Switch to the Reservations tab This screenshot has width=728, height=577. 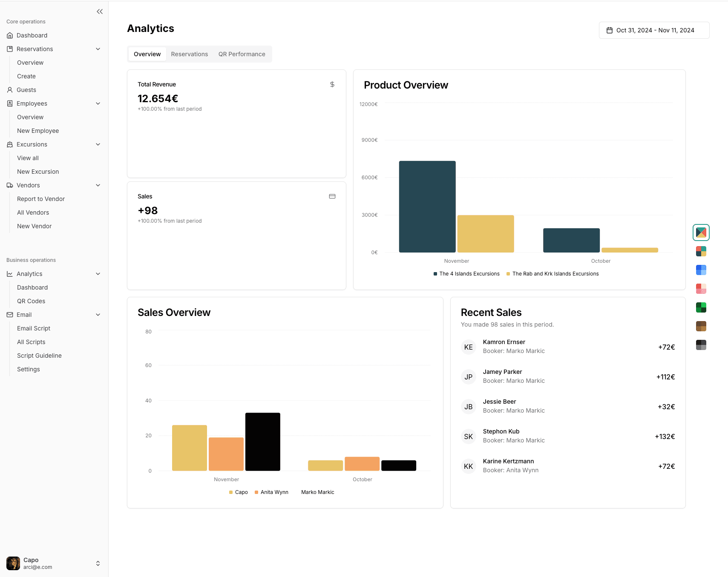189,54
